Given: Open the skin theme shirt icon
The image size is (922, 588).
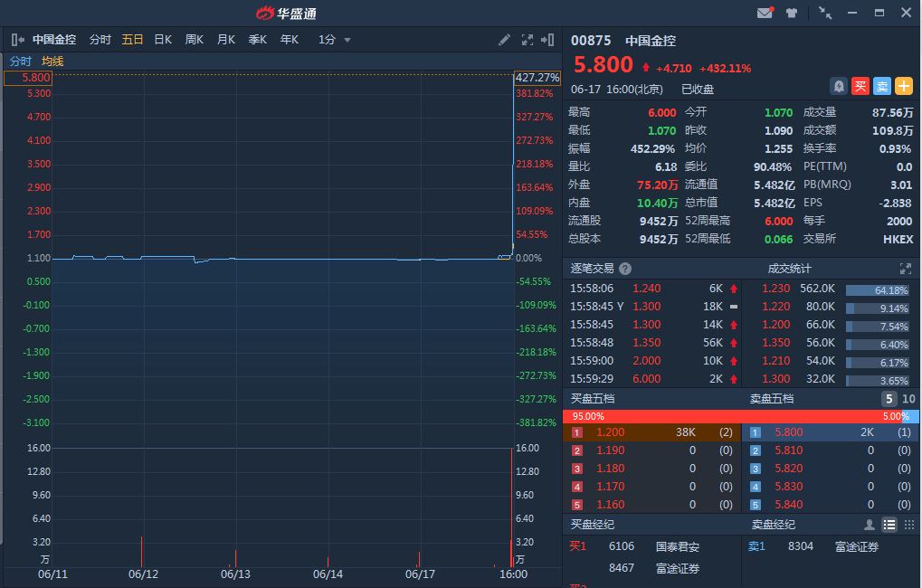Looking at the screenshot, I should [792, 13].
